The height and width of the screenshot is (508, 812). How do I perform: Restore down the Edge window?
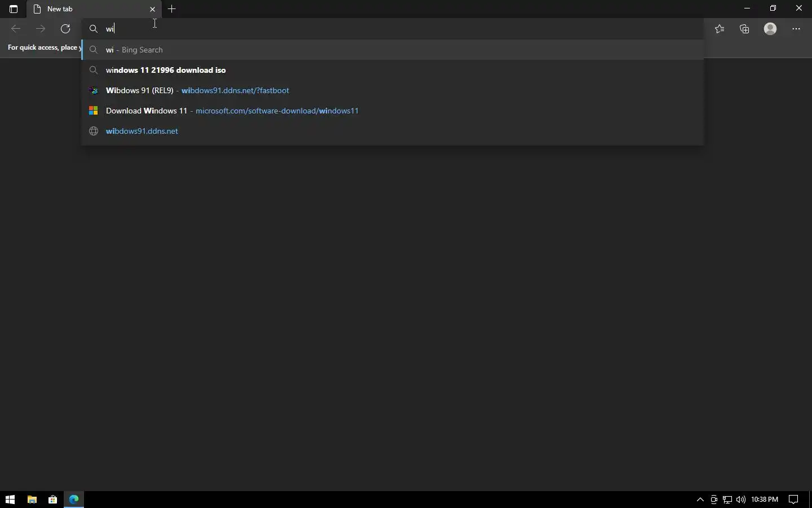[774, 8]
